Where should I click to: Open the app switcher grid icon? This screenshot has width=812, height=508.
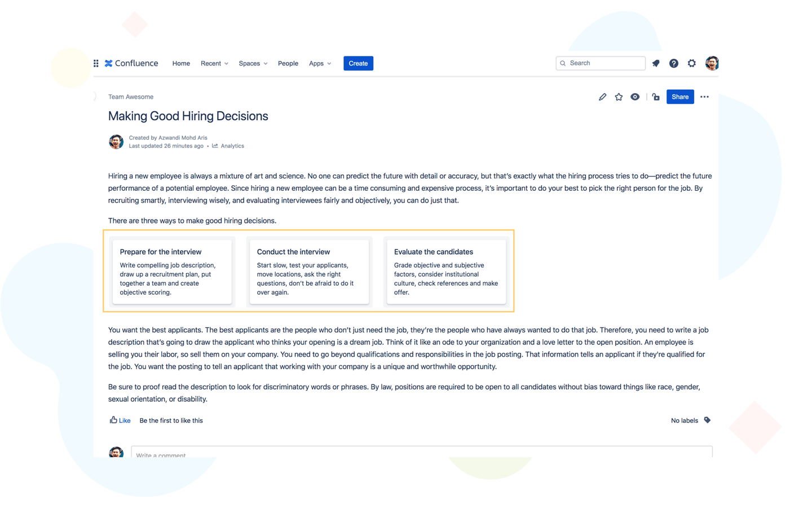tap(96, 63)
